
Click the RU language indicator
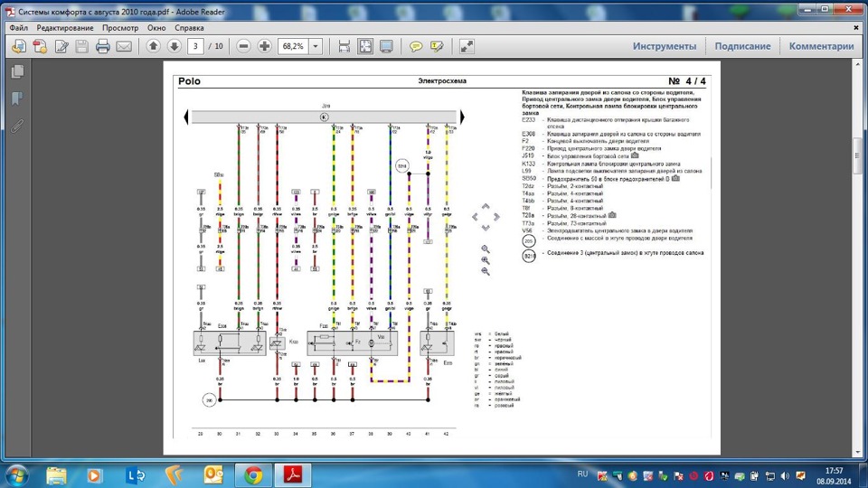tap(582, 474)
